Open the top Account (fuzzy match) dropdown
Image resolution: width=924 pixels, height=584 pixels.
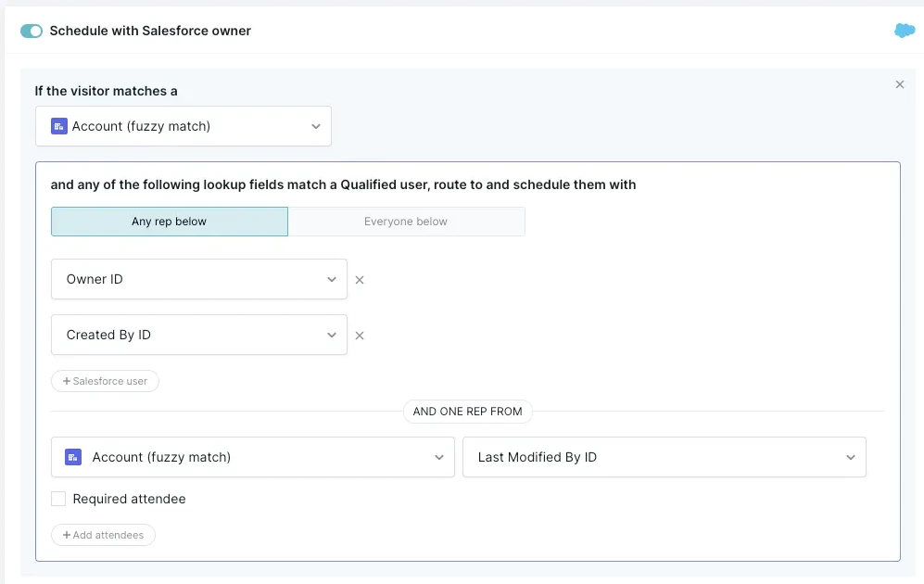pyautogui.click(x=184, y=126)
